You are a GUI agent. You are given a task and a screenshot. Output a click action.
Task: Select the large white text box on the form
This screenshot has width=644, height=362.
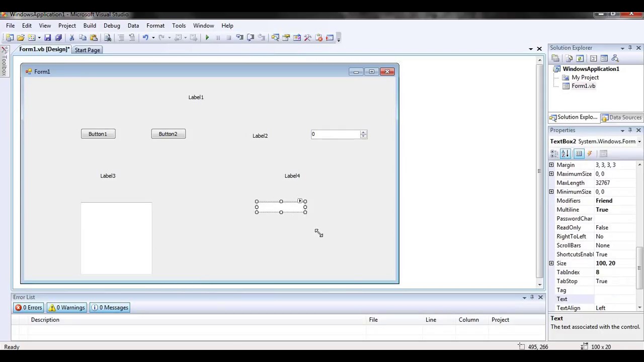[x=116, y=239]
